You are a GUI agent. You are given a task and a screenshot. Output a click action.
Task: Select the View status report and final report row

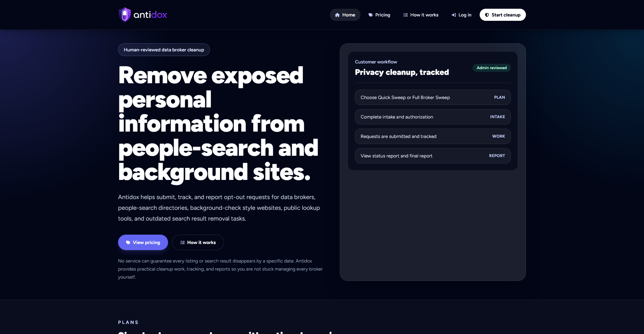(x=433, y=156)
